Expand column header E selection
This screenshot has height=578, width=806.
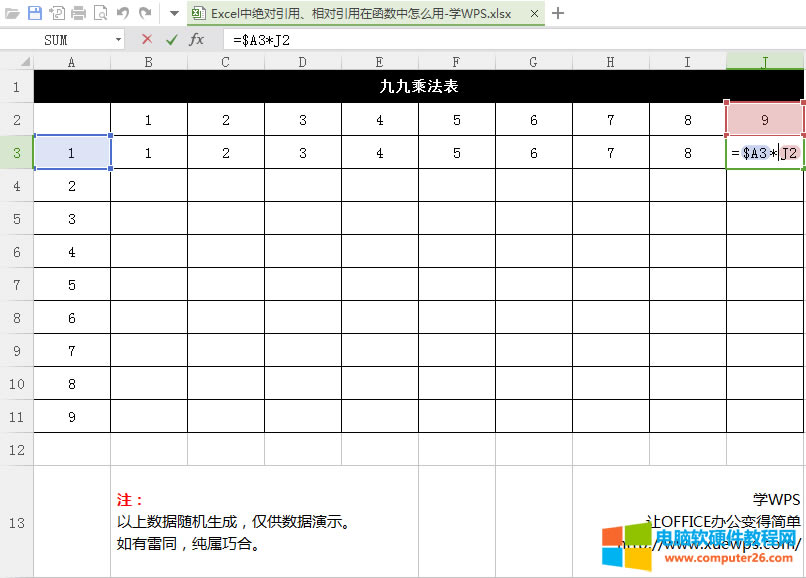coord(379,61)
